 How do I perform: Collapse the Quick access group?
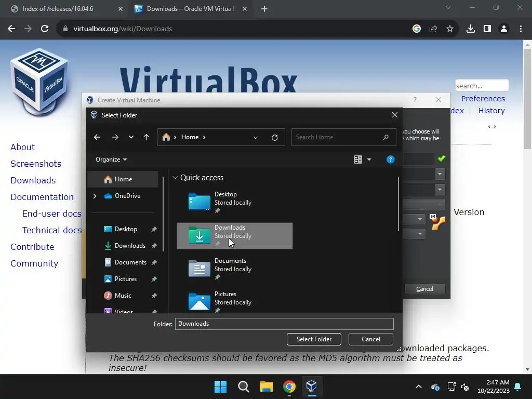pos(175,178)
